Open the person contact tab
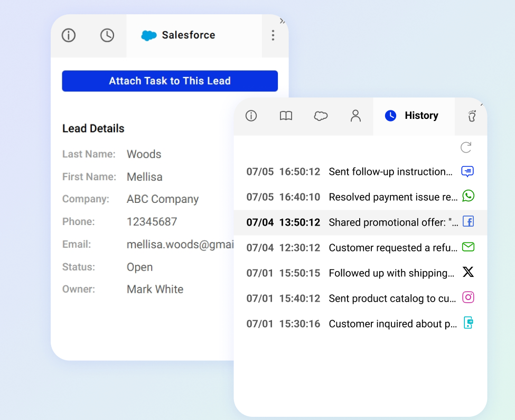This screenshot has width=515, height=420. pos(355,116)
